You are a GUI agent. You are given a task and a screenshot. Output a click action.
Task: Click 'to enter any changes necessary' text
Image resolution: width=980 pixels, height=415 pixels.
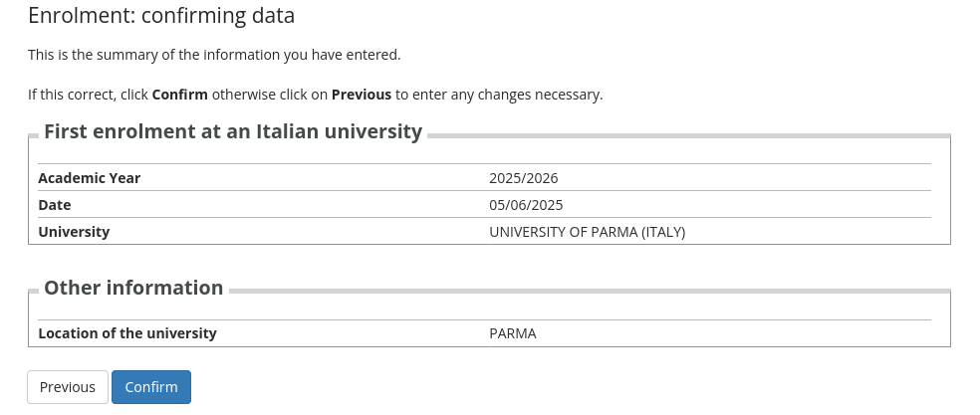[x=499, y=95]
